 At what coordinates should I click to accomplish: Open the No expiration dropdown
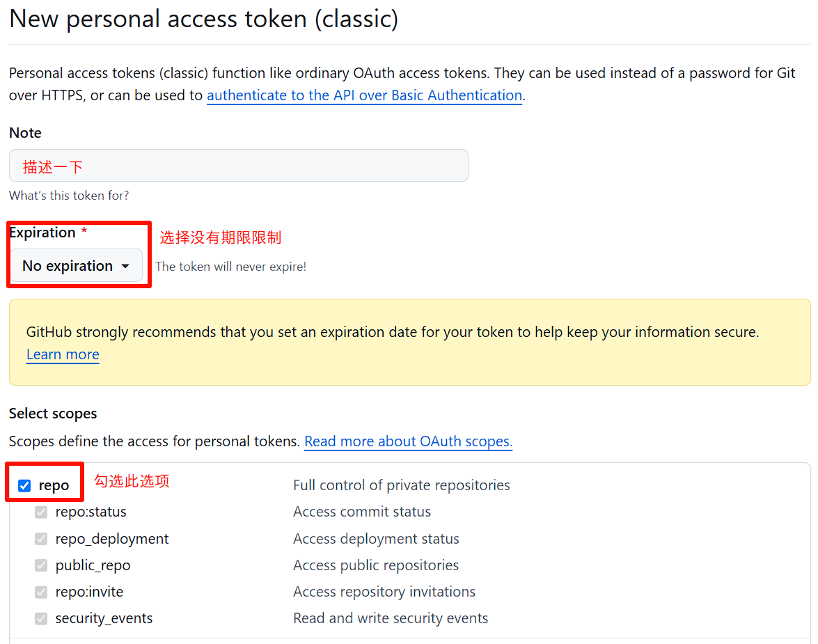coord(77,266)
